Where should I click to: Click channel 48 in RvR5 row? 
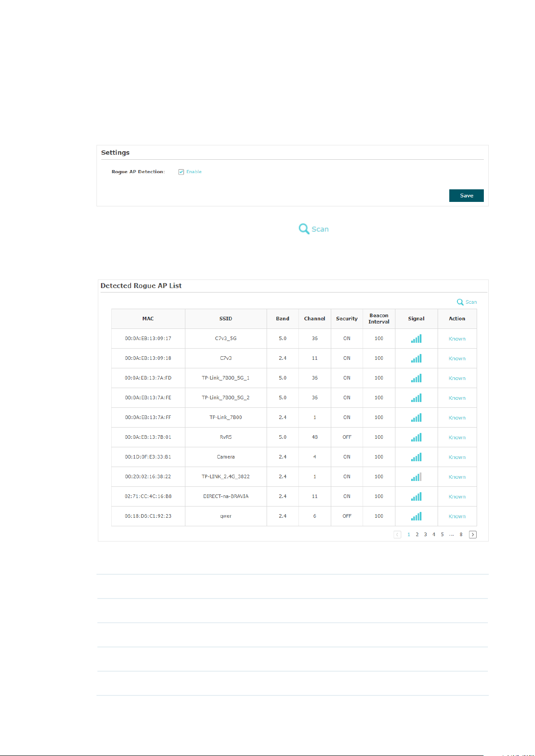(x=315, y=437)
